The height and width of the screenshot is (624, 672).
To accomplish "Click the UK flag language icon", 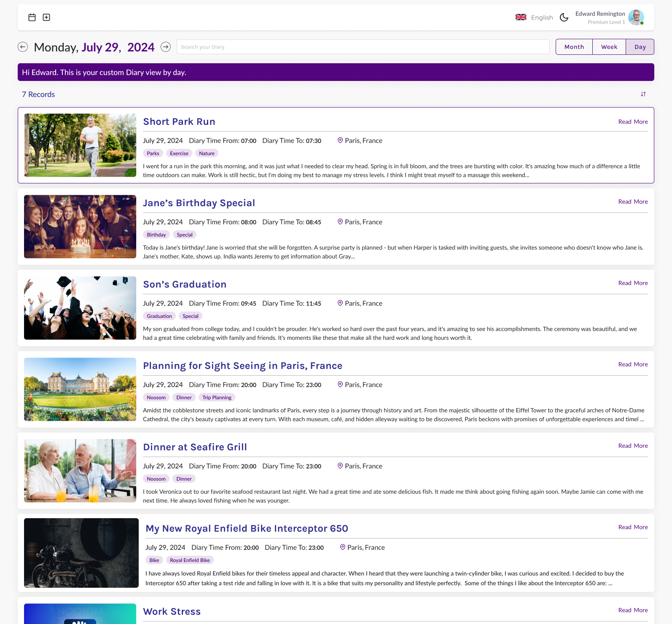I will [x=521, y=17].
